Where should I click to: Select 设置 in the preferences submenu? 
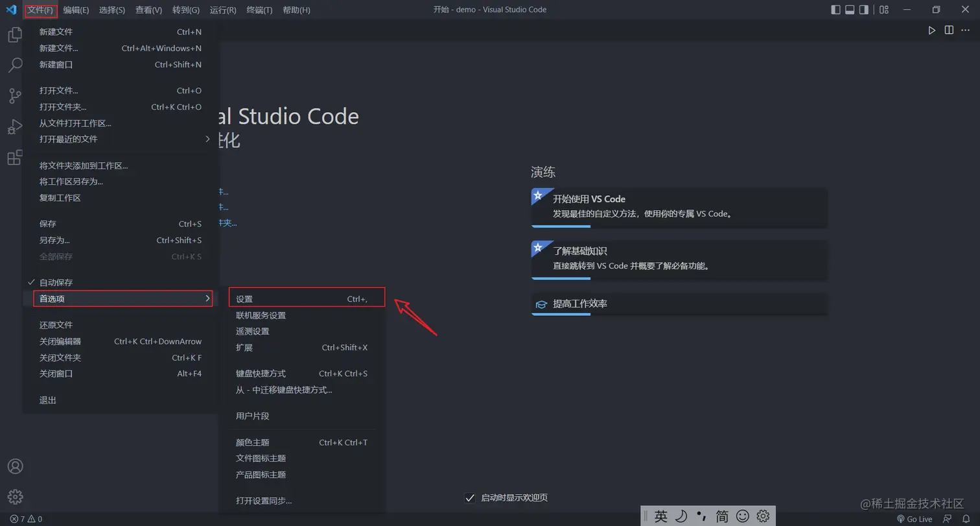303,299
